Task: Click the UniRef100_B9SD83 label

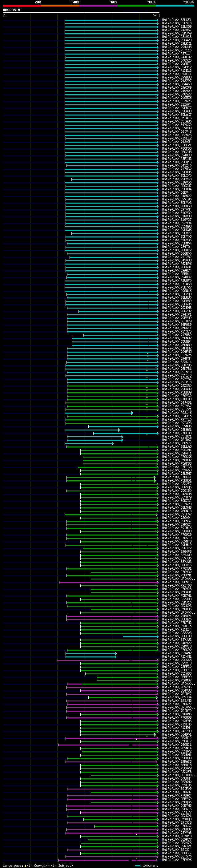Action: [177, 78]
